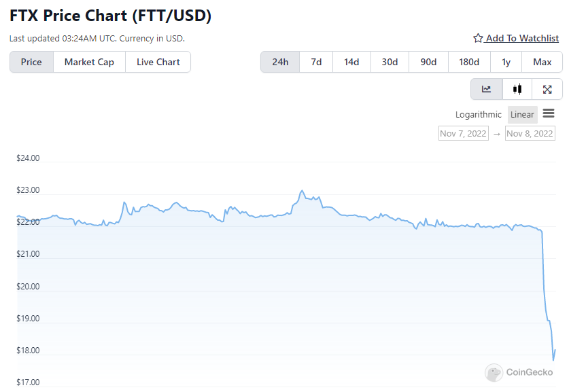Open the chart hamburger menu
The image size is (569, 392).
(549, 113)
